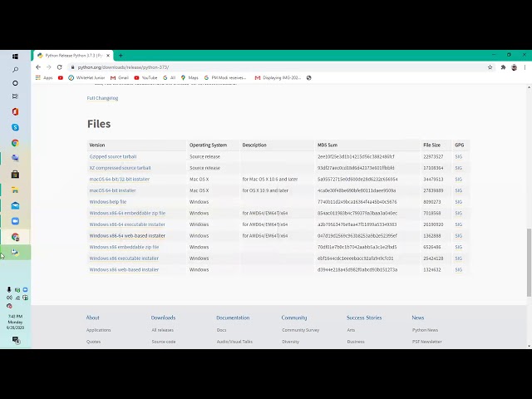Download Windows x86-64 web-based installer

click(x=127, y=235)
